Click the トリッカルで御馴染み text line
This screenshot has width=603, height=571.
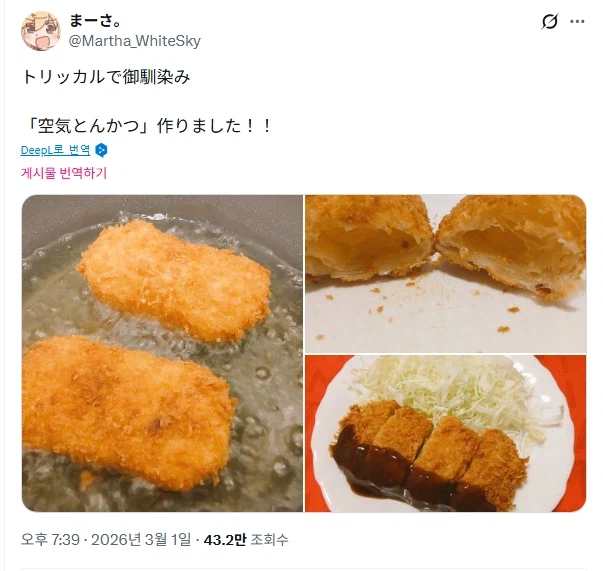point(106,77)
